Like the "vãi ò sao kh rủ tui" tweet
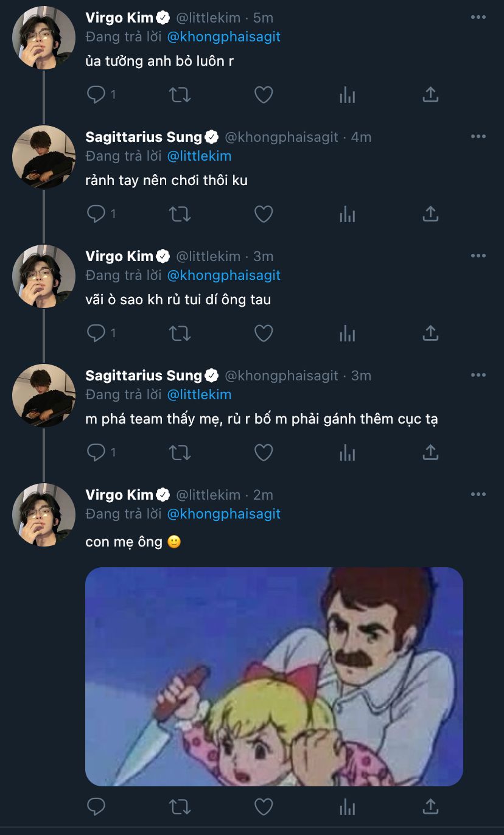Image resolution: width=504 pixels, height=835 pixels. tap(263, 334)
